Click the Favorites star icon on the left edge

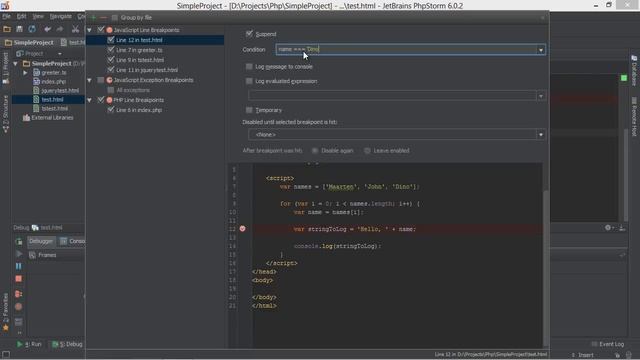click(x=6, y=328)
